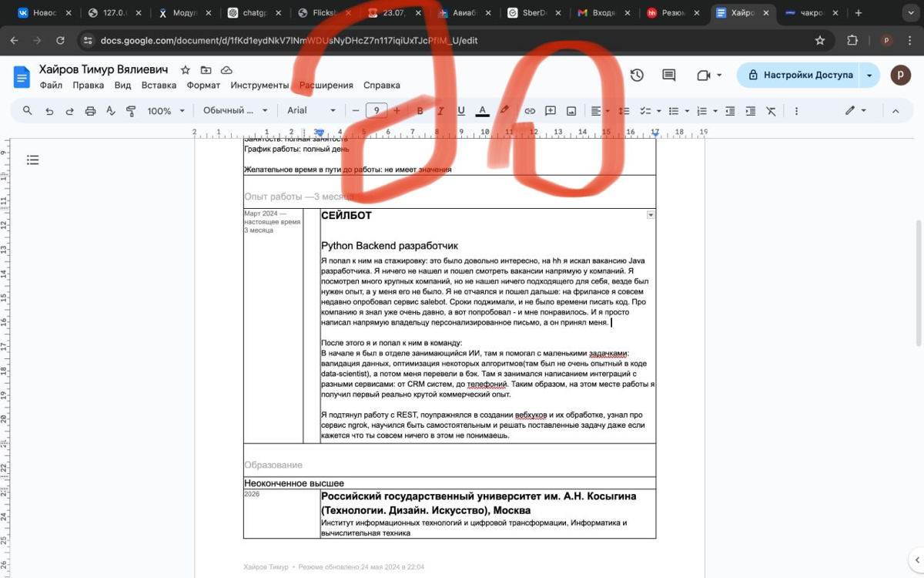Click the font size field showing 9

click(377, 111)
